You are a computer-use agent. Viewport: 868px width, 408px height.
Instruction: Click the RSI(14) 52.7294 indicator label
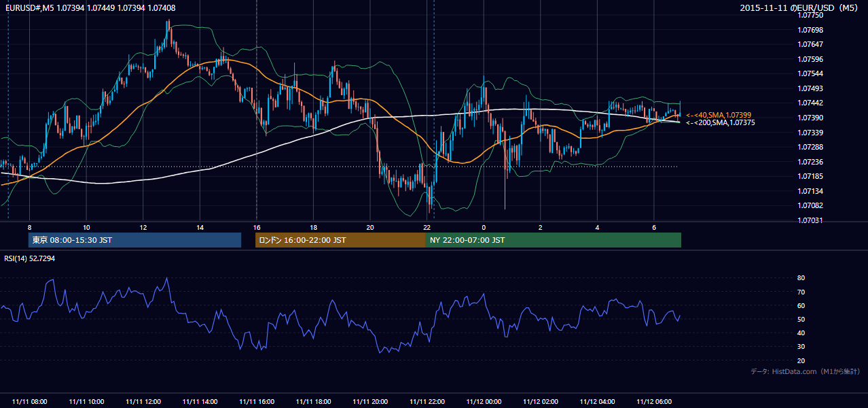[x=30, y=259]
